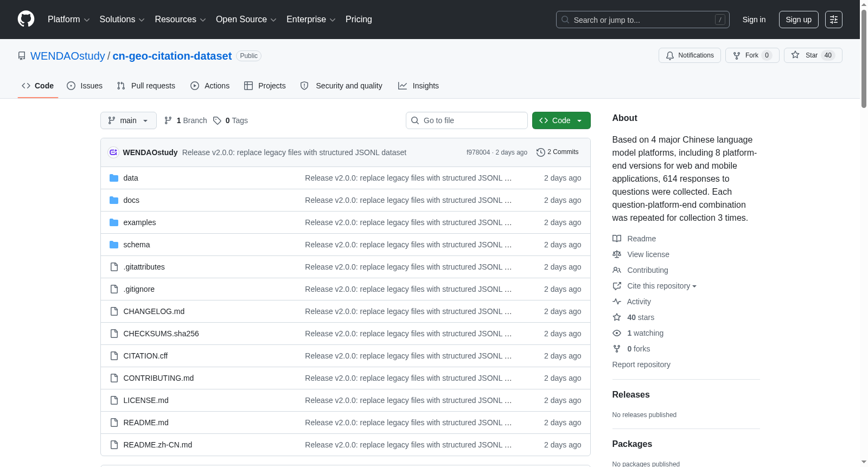The image size is (868, 467).
Task: Click the commits history clock icon
Action: (x=540, y=152)
